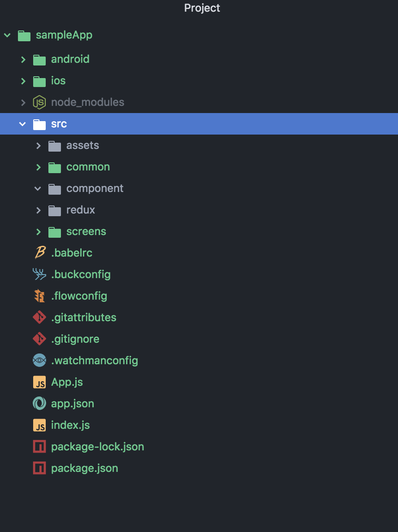The height and width of the screenshot is (532, 398).
Task: Click the JSON icon beside app.json
Action: tap(39, 403)
